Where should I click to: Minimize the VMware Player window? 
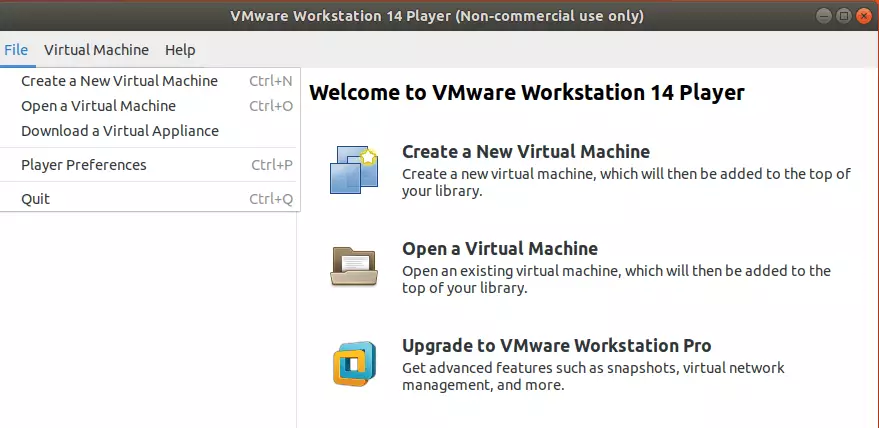[x=824, y=16]
